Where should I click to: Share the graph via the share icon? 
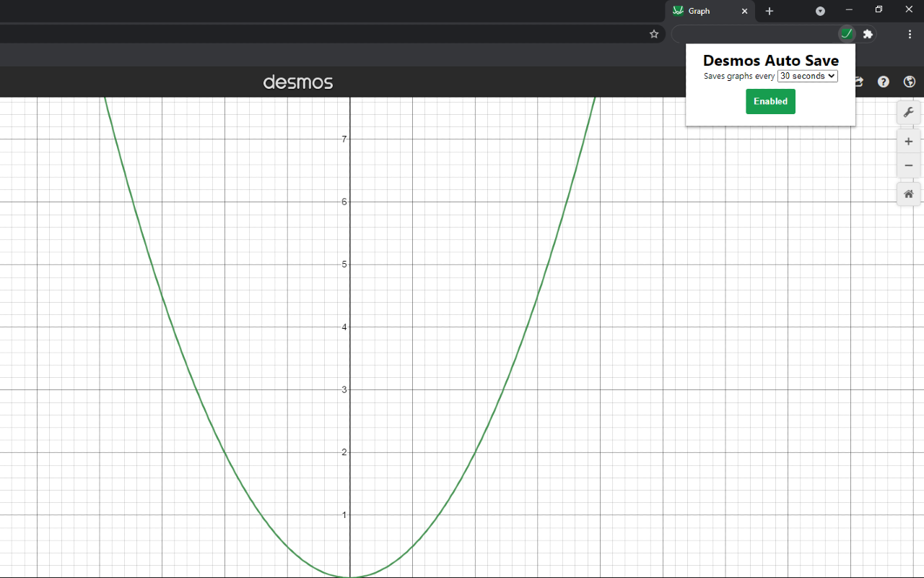(x=857, y=82)
